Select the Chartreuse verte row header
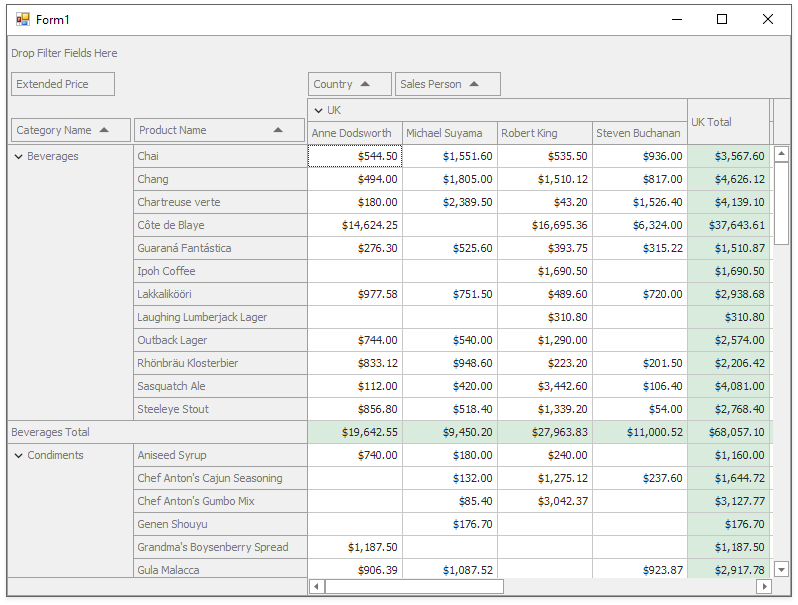The image size is (798, 605). [220, 202]
